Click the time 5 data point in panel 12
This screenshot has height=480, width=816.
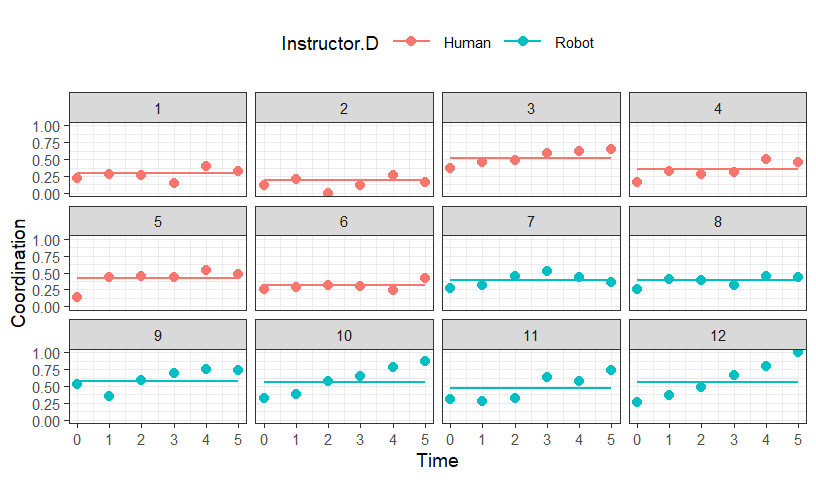click(x=798, y=352)
